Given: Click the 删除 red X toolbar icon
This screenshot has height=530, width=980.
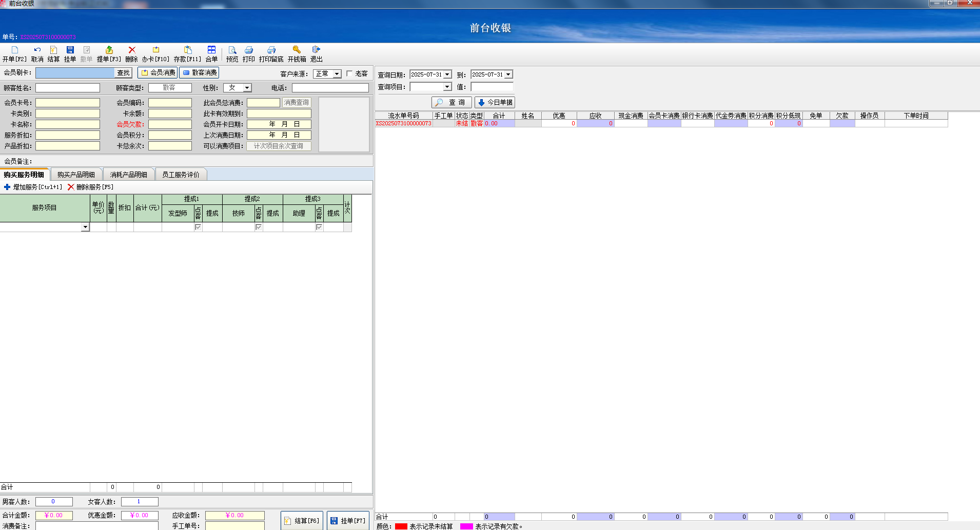Looking at the screenshot, I should 132,50.
